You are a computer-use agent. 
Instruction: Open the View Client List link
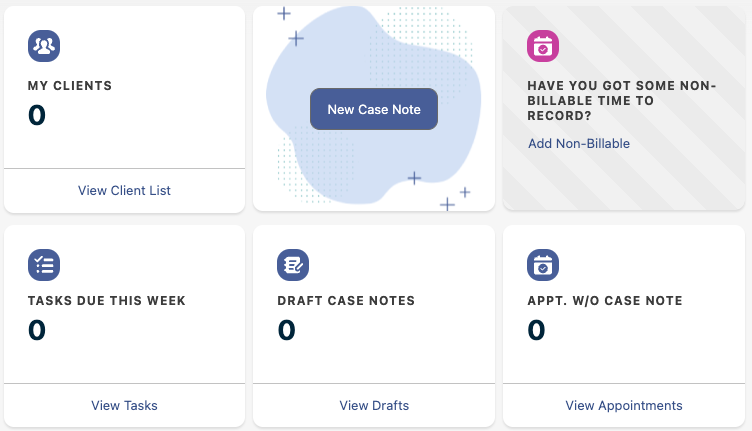[x=124, y=190]
